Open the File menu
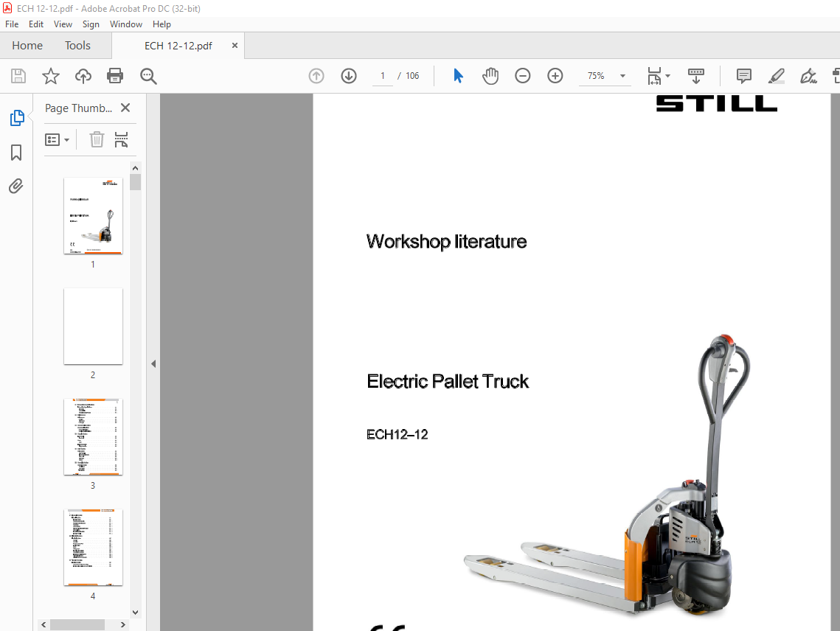The width and height of the screenshot is (840, 631). (x=12, y=24)
